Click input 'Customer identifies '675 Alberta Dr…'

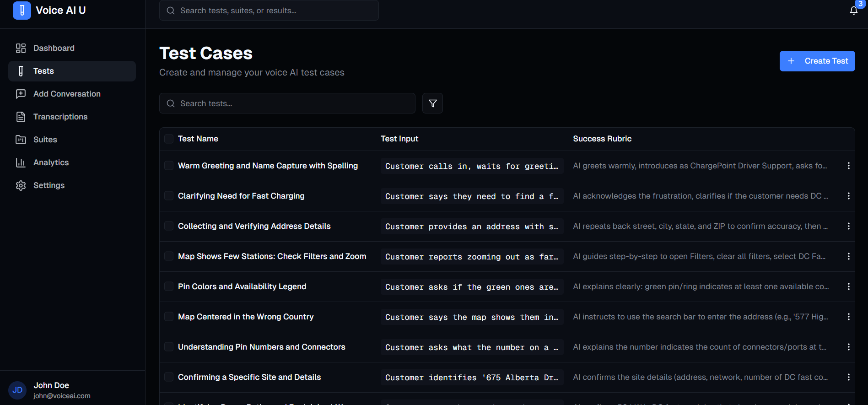point(472,378)
